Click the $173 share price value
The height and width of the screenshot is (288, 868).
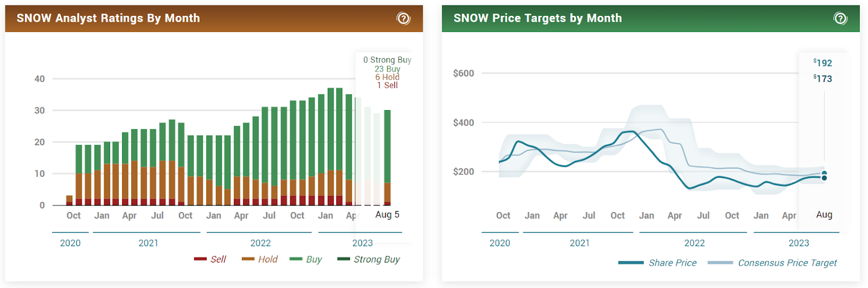(822, 79)
